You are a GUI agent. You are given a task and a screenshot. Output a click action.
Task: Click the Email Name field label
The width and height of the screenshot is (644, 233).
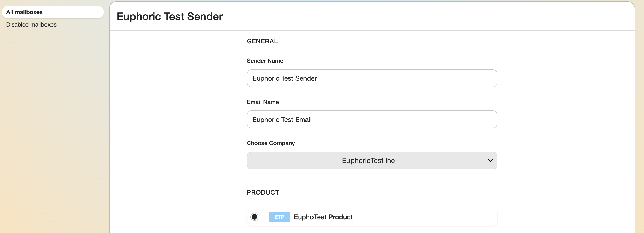point(263,102)
